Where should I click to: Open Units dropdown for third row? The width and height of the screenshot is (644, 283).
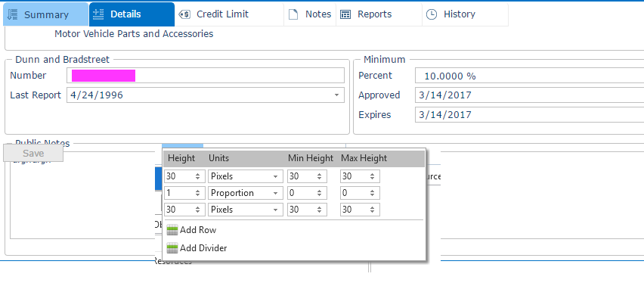275,210
